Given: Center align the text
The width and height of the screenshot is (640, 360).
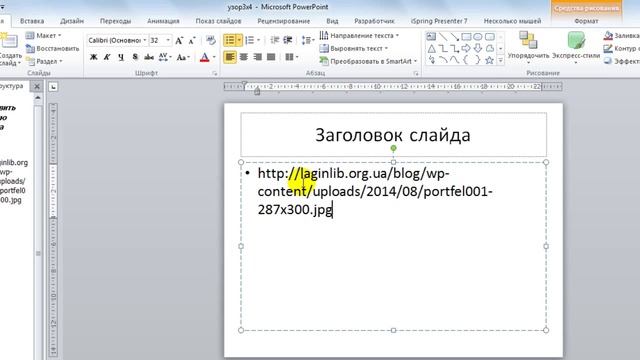Looking at the screenshot, I should click(244, 57).
